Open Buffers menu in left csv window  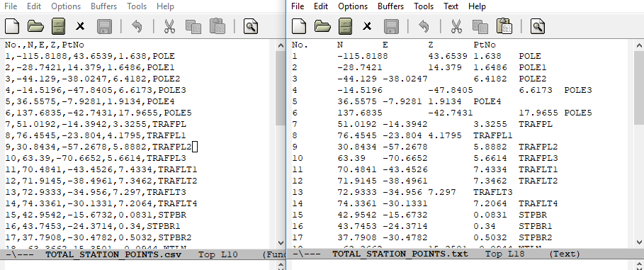click(x=103, y=6)
